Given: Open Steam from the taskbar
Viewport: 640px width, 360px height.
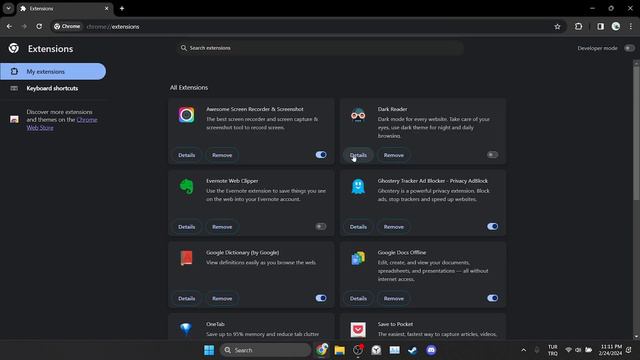Looking at the screenshot, I should (412, 350).
